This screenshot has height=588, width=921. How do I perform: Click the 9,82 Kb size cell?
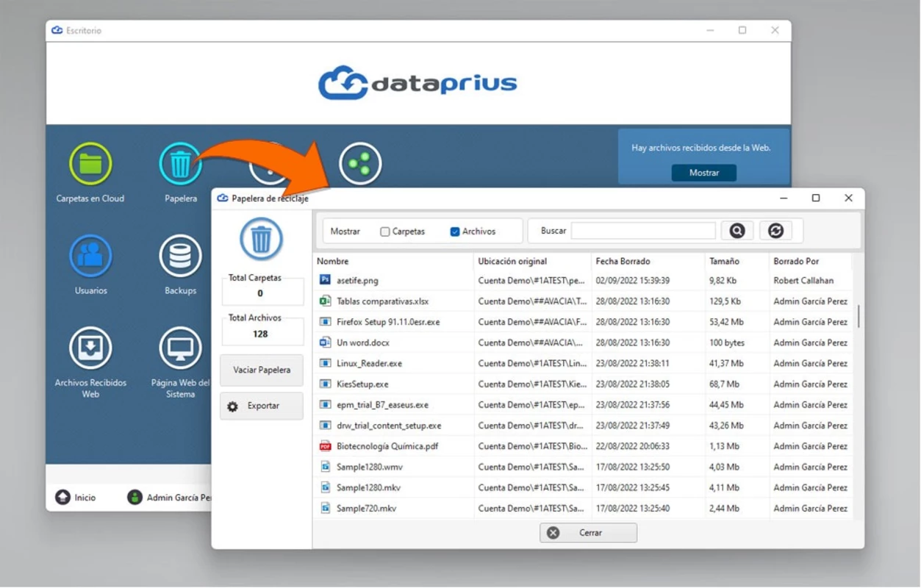[724, 280]
